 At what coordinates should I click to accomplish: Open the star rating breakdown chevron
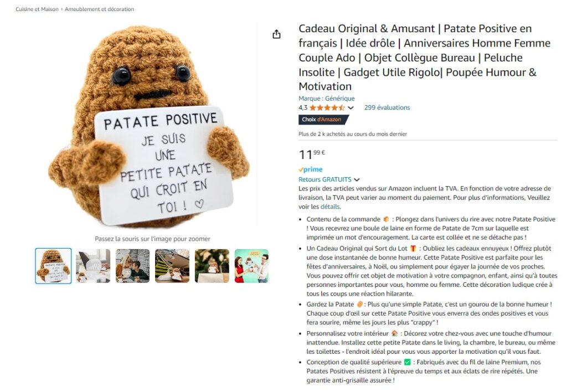tap(350, 108)
